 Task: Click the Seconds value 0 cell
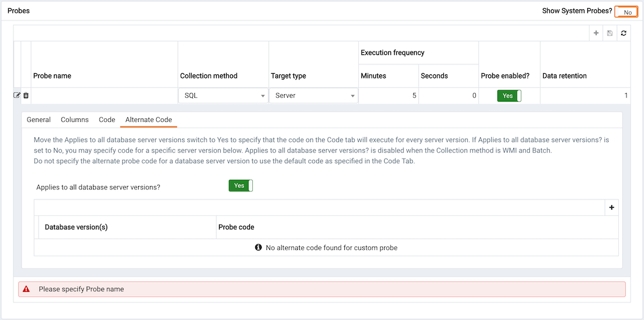pos(448,95)
